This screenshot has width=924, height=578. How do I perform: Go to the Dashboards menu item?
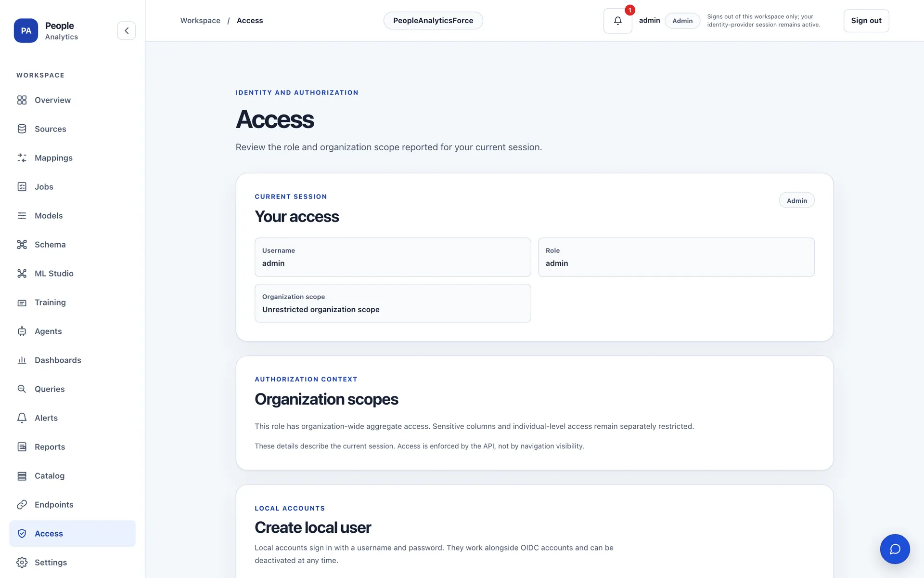[x=72, y=360]
